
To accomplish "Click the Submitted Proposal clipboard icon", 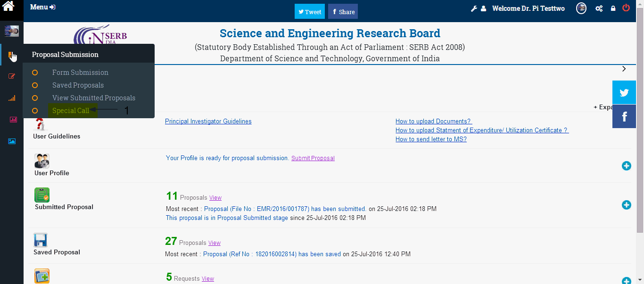I will click(42, 195).
